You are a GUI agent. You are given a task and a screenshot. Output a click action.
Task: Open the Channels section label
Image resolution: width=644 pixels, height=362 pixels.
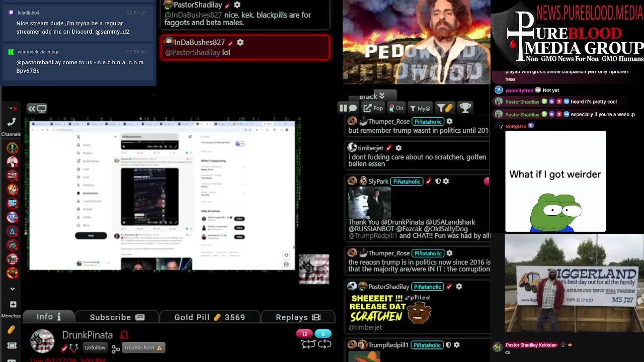pyautogui.click(x=11, y=134)
